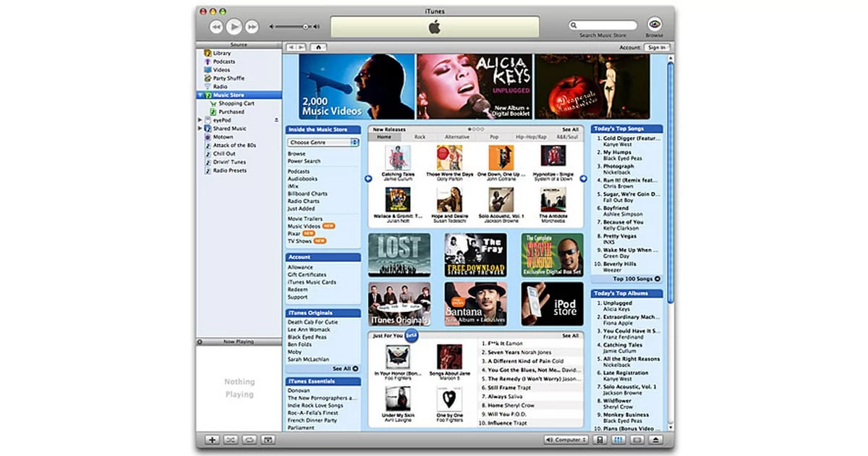Switch to R&B/Soul tab in New Releases

[x=566, y=137]
